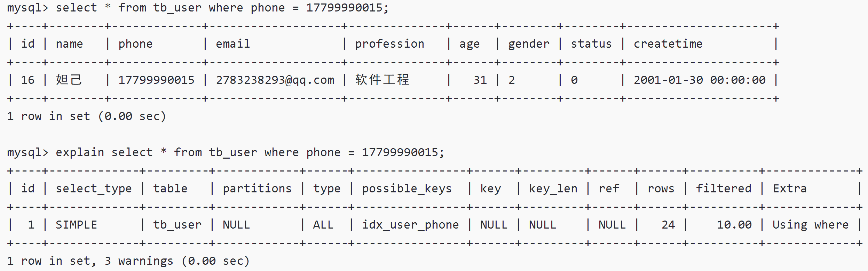This screenshot has width=868, height=271.
Task: Click the "select_type" column header
Action: point(94,189)
